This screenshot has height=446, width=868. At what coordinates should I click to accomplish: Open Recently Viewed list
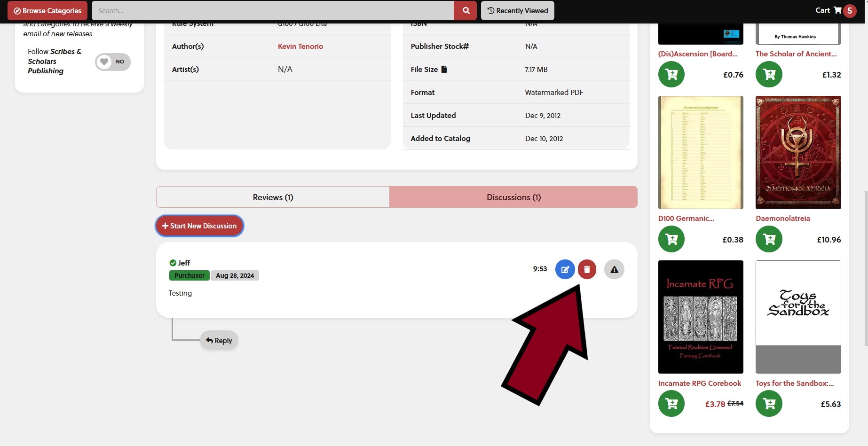[517, 10]
